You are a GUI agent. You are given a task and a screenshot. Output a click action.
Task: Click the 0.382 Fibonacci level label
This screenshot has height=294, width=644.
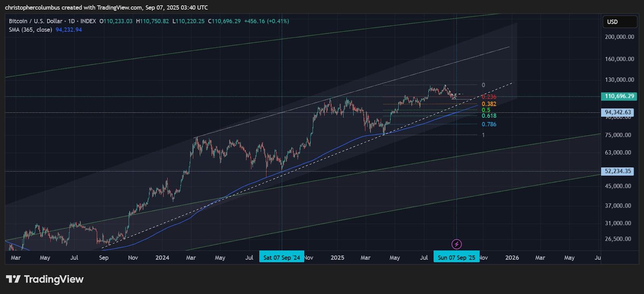pos(489,104)
